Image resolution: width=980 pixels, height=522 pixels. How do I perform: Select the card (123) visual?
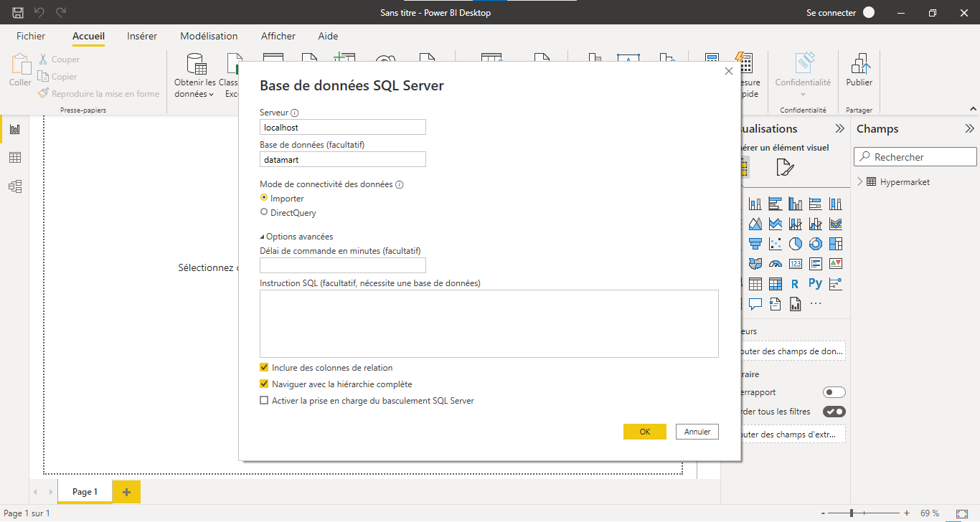pos(795,264)
